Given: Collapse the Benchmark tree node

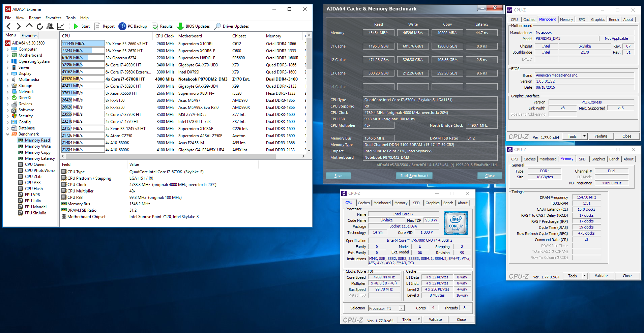Looking at the screenshot, I should click(x=8, y=134).
